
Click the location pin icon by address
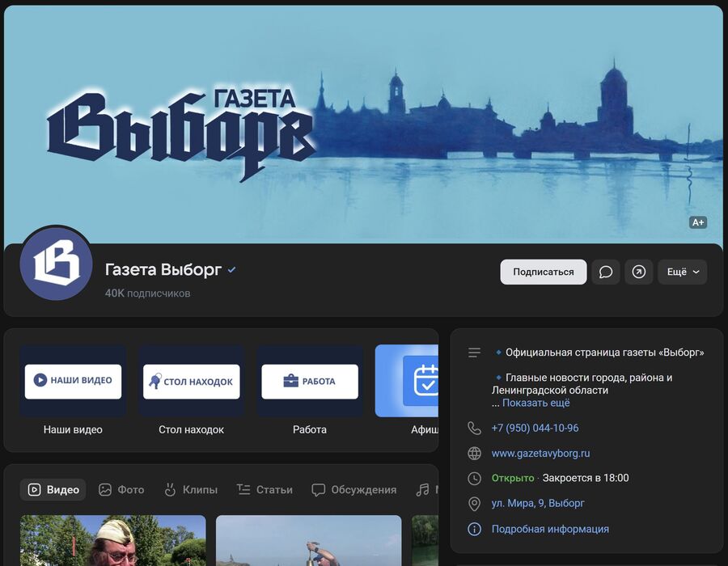[474, 504]
